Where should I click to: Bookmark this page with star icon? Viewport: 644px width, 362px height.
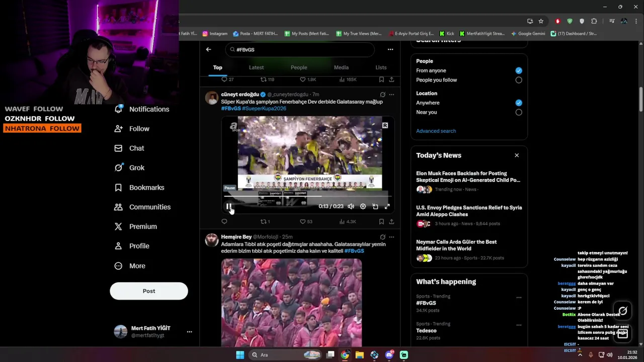[541, 21]
